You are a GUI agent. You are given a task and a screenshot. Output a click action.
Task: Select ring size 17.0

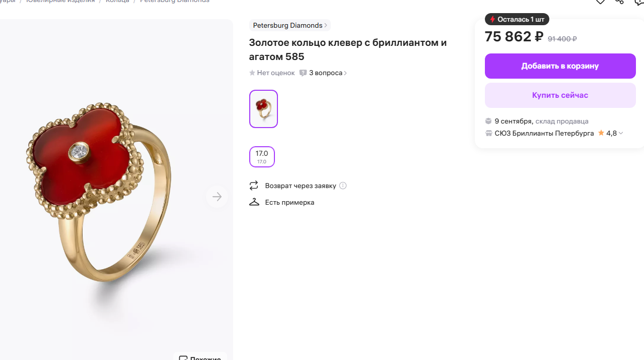tap(262, 156)
